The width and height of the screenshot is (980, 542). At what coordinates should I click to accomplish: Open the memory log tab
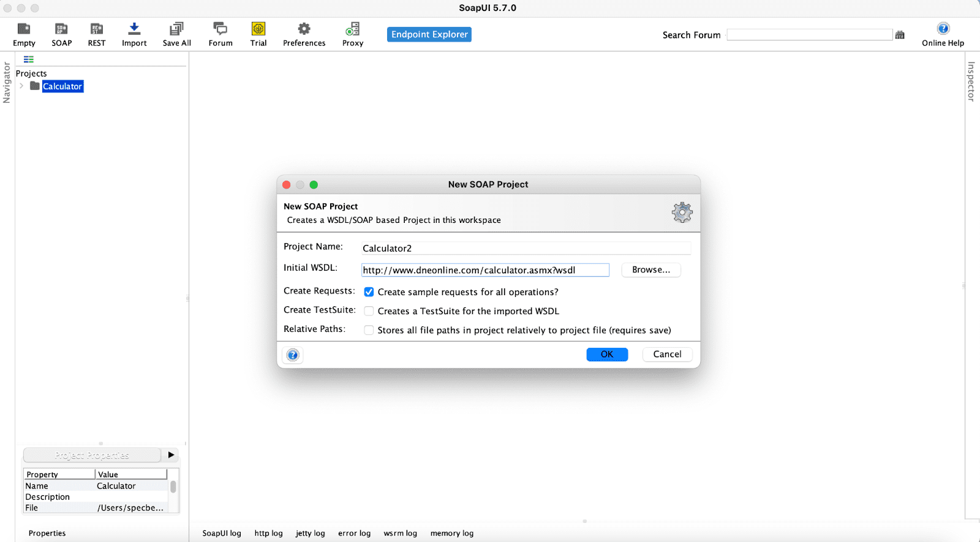[x=452, y=533]
